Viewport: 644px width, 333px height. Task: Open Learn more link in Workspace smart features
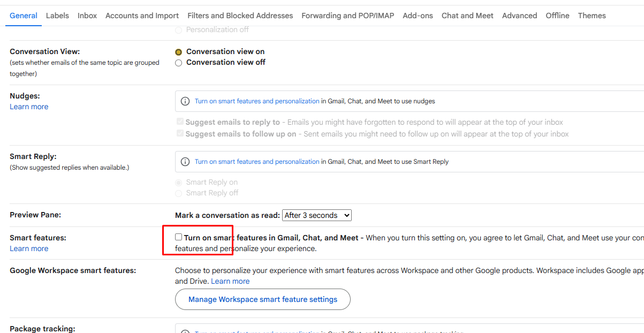point(230,281)
